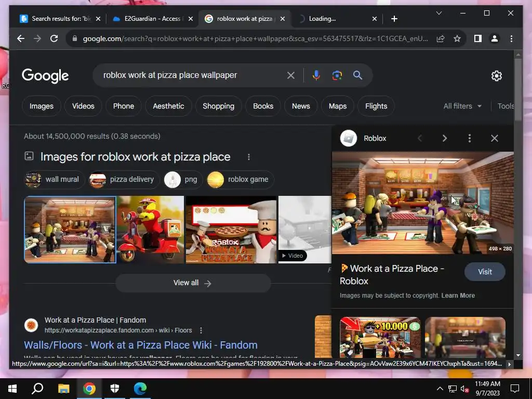Open the tab search chevron
This screenshot has height=399, width=532.
pos(438,13)
